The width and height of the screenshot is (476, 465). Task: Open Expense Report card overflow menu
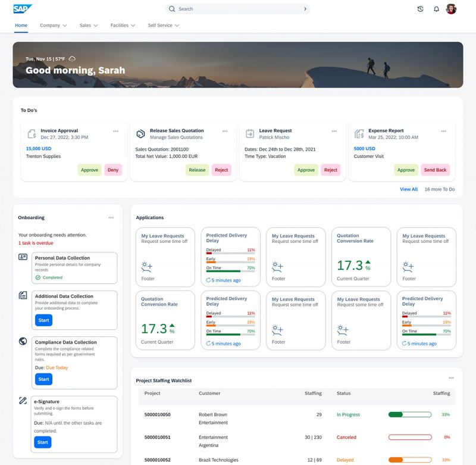443,131
